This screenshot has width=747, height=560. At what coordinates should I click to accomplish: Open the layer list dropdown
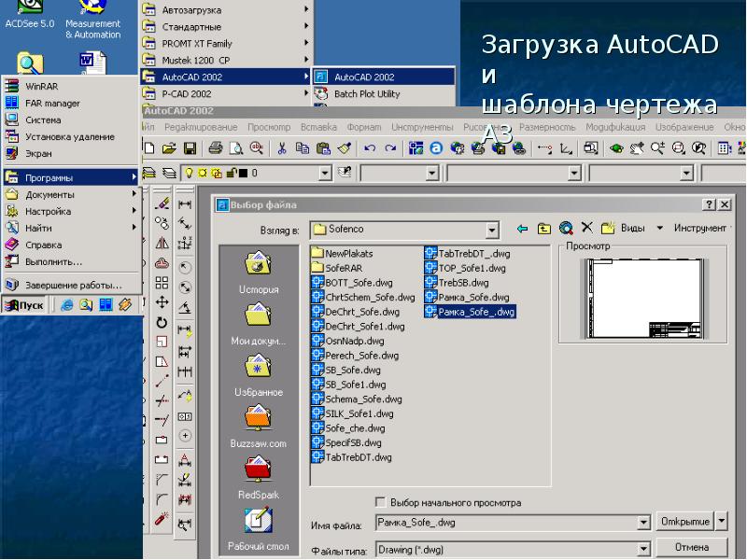(x=325, y=173)
